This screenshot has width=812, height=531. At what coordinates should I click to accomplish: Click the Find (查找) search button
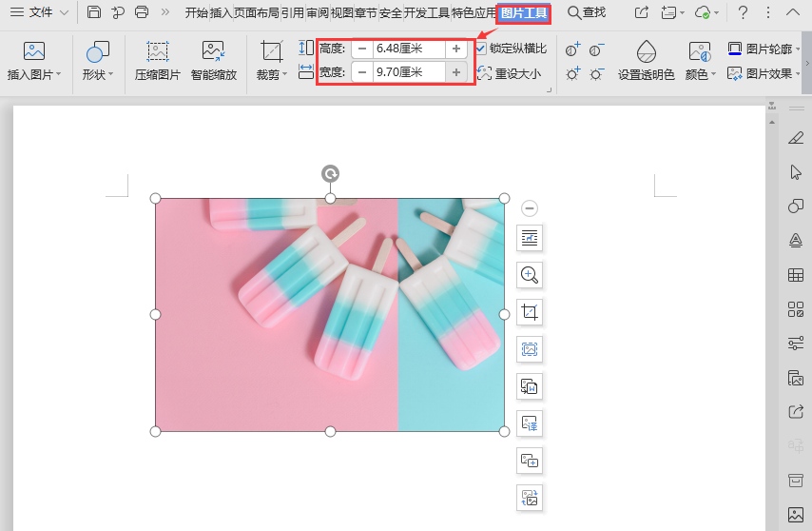(x=587, y=12)
